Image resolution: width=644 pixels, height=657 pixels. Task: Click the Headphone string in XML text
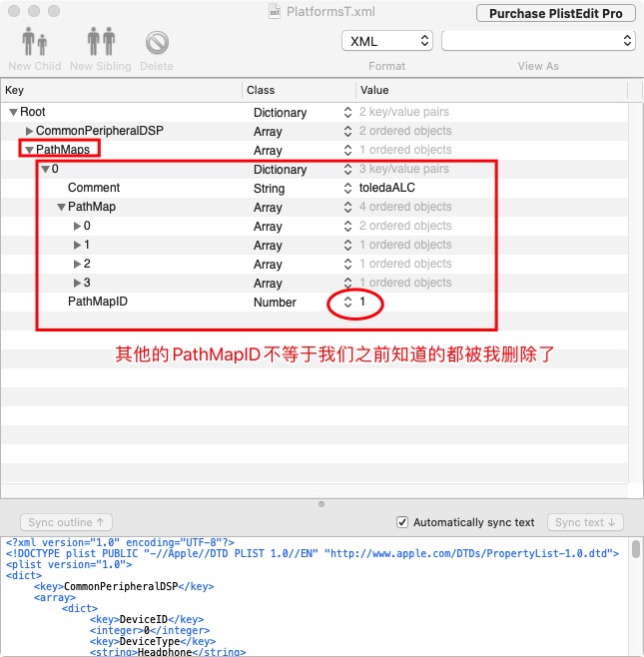[165, 652]
